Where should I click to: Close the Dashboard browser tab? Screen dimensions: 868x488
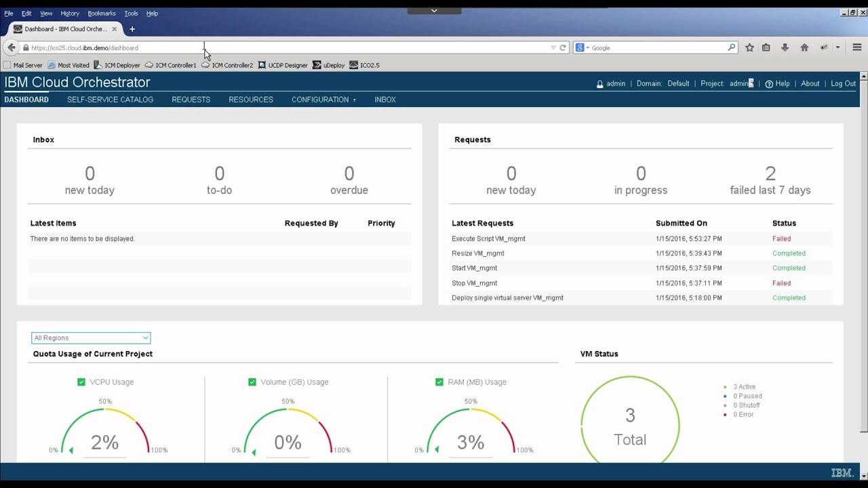coord(115,29)
